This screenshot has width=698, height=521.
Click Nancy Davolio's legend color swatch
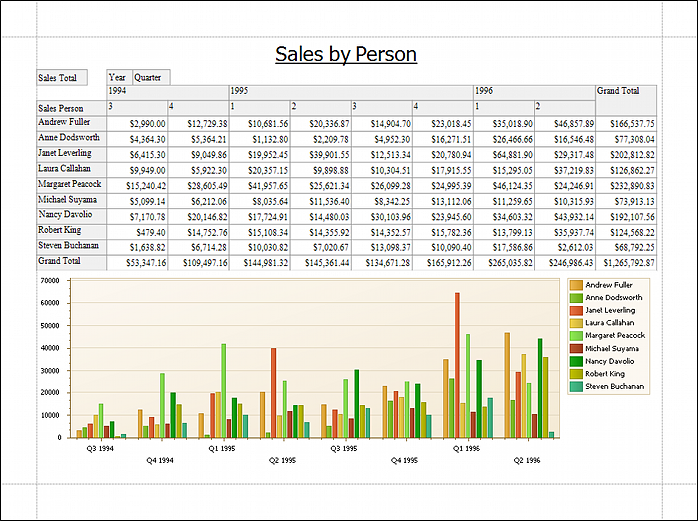576,361
